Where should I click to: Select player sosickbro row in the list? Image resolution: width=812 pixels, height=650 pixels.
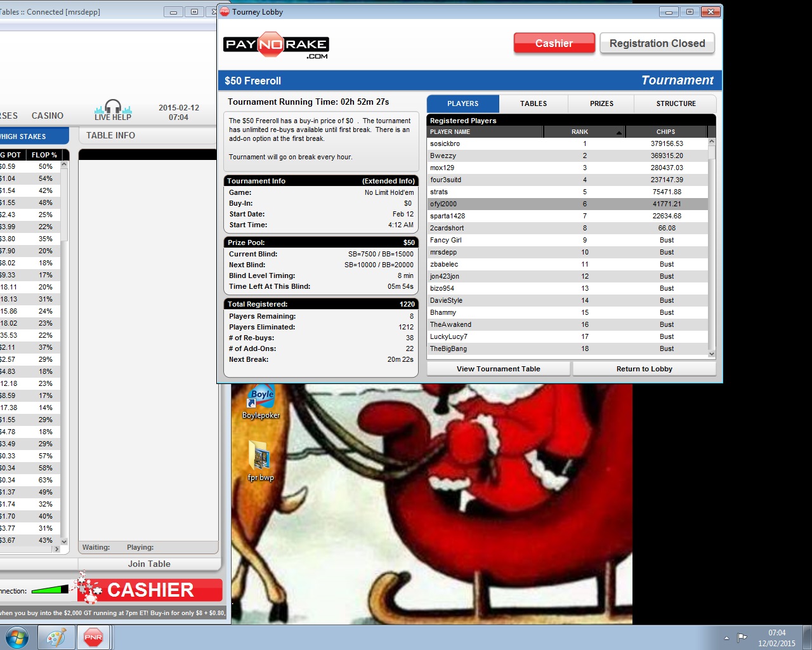click(567, 143)
